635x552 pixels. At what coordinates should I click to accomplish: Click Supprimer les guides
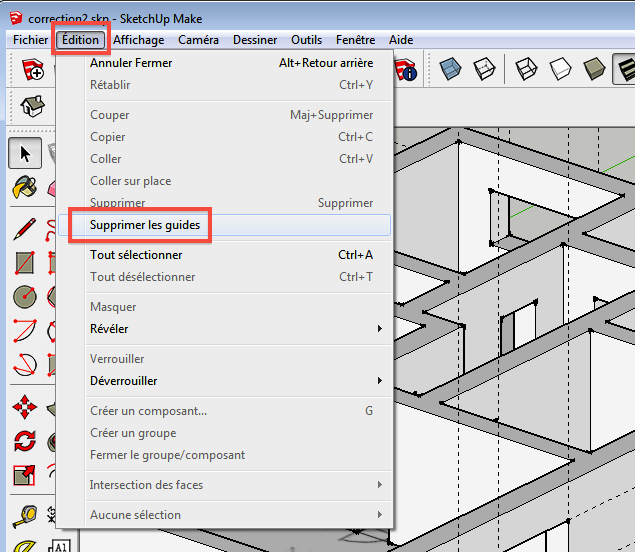[x=224, y=225]
